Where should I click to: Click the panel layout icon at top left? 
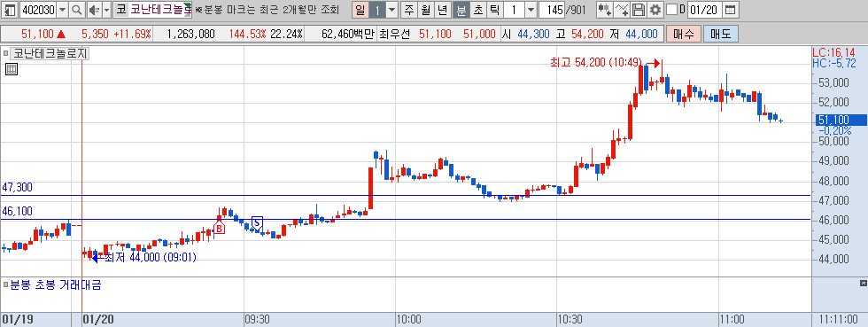point(10,10)
